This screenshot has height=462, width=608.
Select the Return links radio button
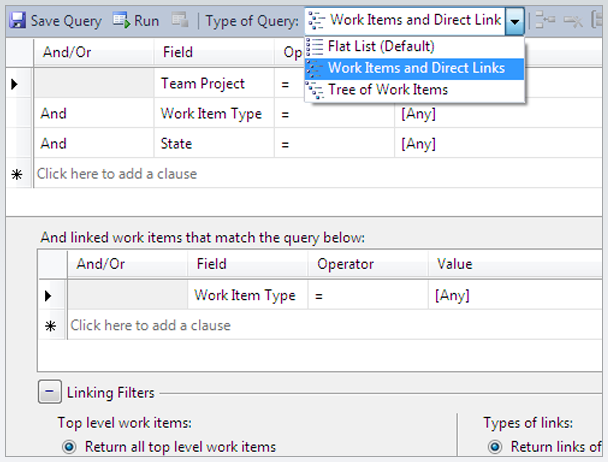pos(495,447)
